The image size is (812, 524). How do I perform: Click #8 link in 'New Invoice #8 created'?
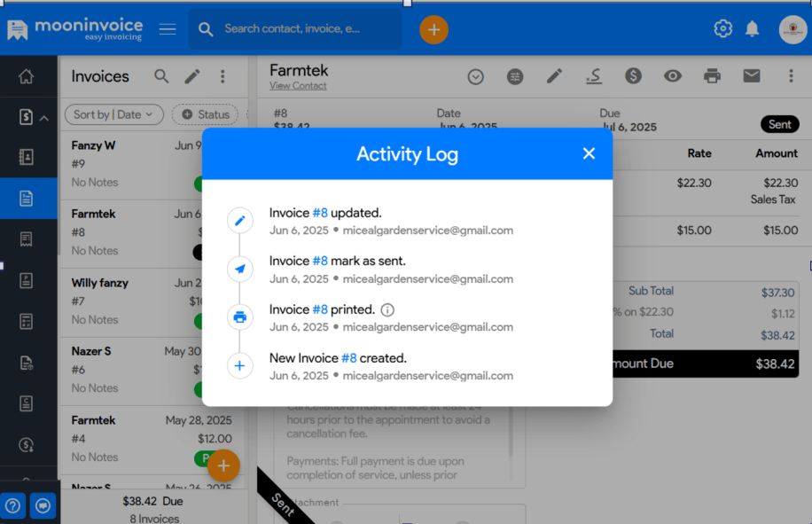349,358
